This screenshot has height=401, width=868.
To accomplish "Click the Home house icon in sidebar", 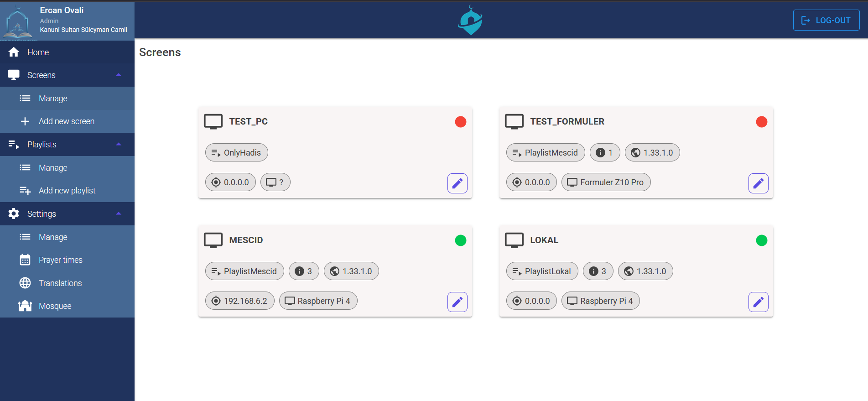I will click(x=14, y=52).
